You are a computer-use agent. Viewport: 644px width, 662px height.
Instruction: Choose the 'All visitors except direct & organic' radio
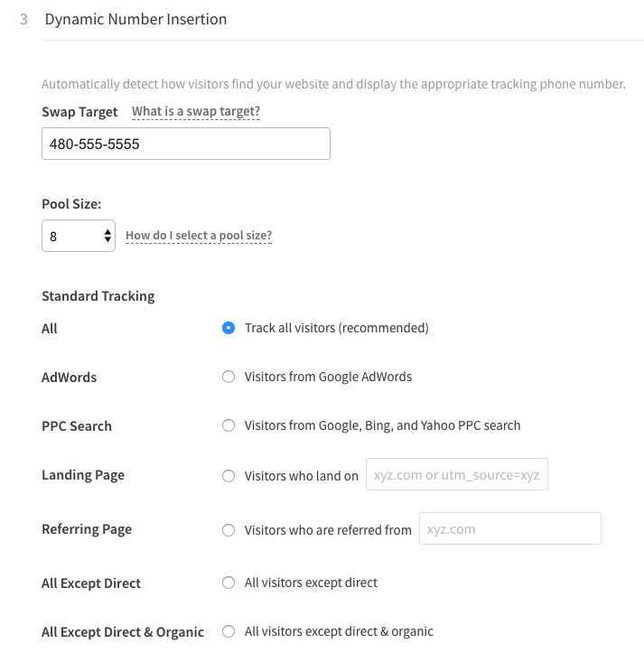click(229, 631)
